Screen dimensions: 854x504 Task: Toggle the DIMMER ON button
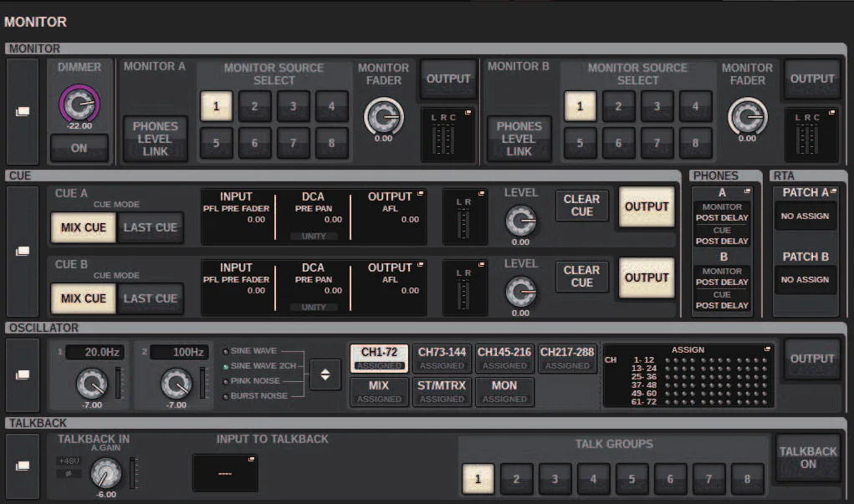point(79,148)
